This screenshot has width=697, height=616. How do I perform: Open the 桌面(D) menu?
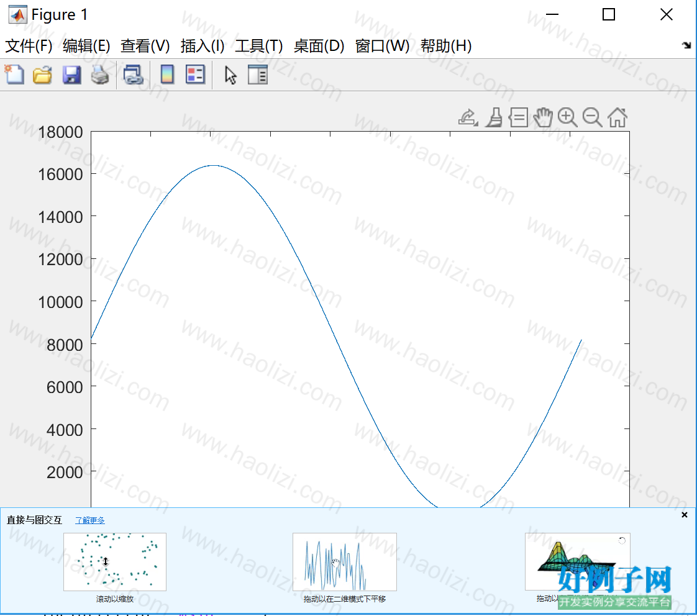click(319, 46)
